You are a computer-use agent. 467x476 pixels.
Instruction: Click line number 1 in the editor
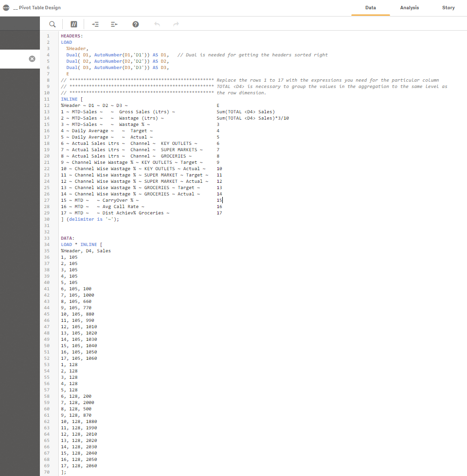coord(48,35)
